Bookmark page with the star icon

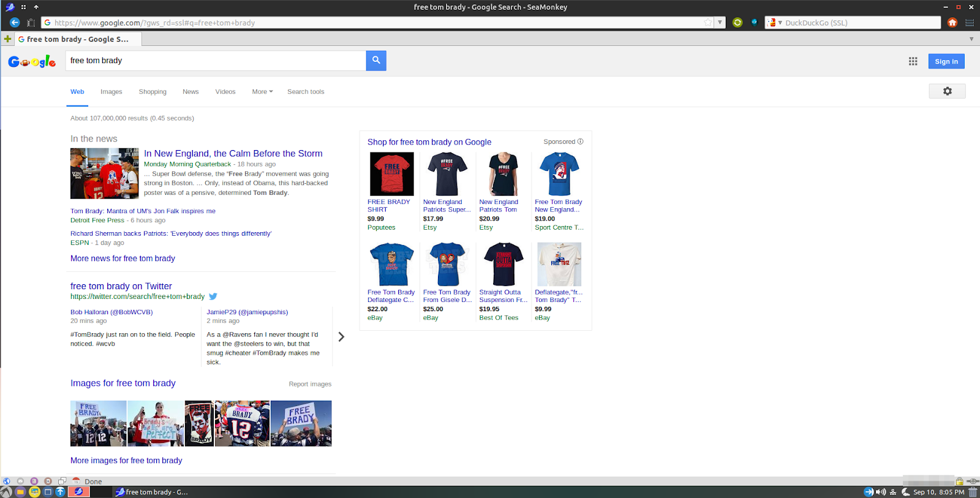tap(708, 23)
